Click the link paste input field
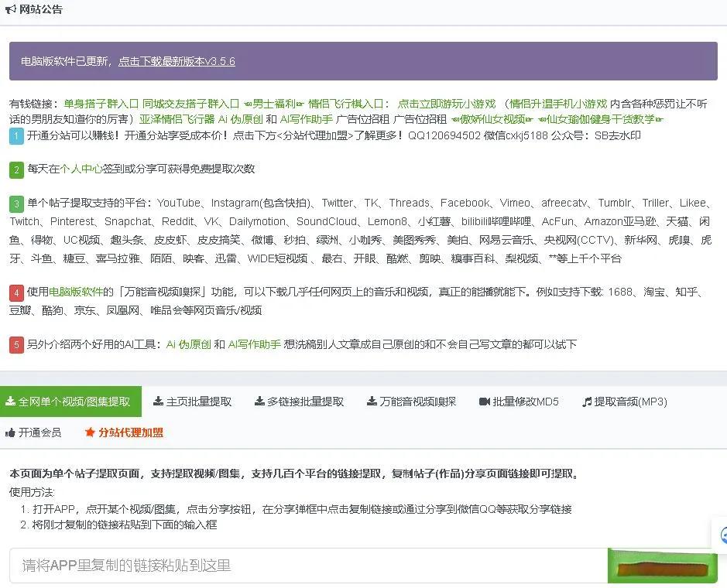727x588 pixels. (x=307, y=566)
